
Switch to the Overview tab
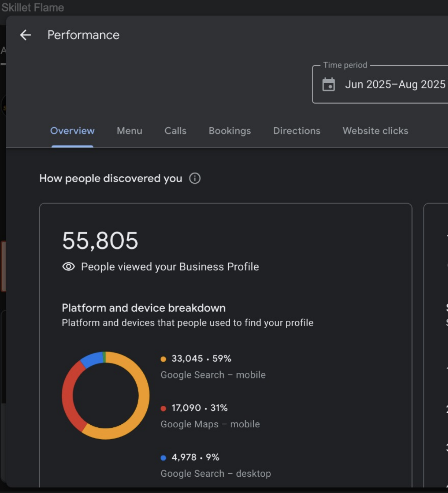(72, 131)
